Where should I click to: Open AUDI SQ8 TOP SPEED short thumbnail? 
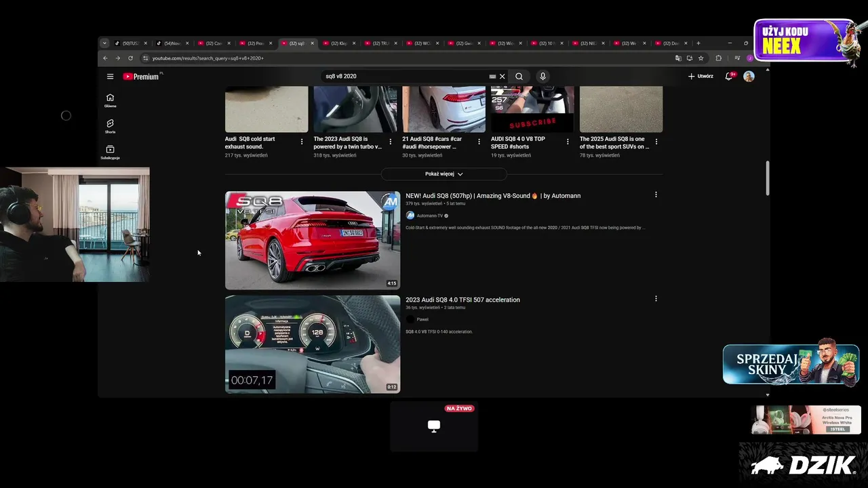pyautogui.click(x=532, y=109)
